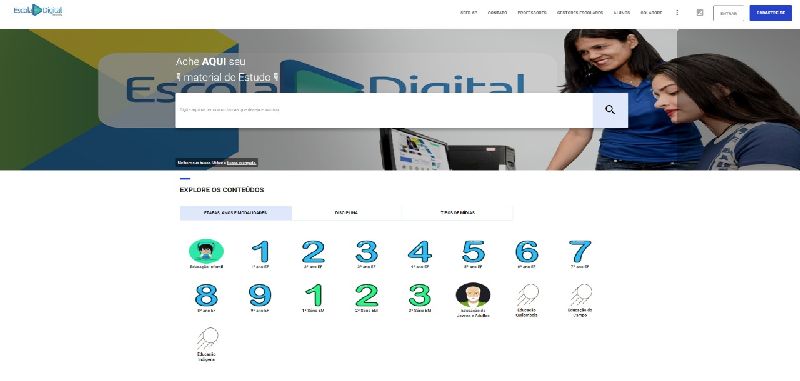The height and width of the screenshot is (381, 800).
Task: Click the Educação Quilombola icon
Action: [527, 295]
